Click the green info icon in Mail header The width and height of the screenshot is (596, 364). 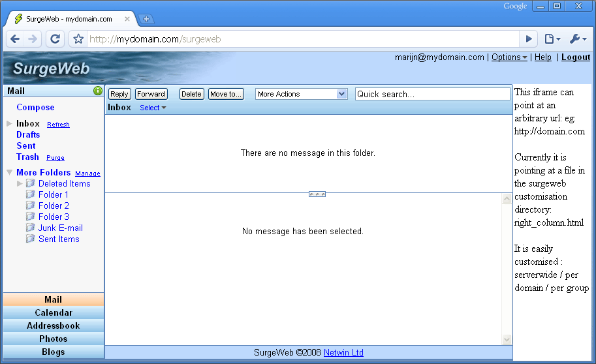pyautogui.click(x=98, y=91)
